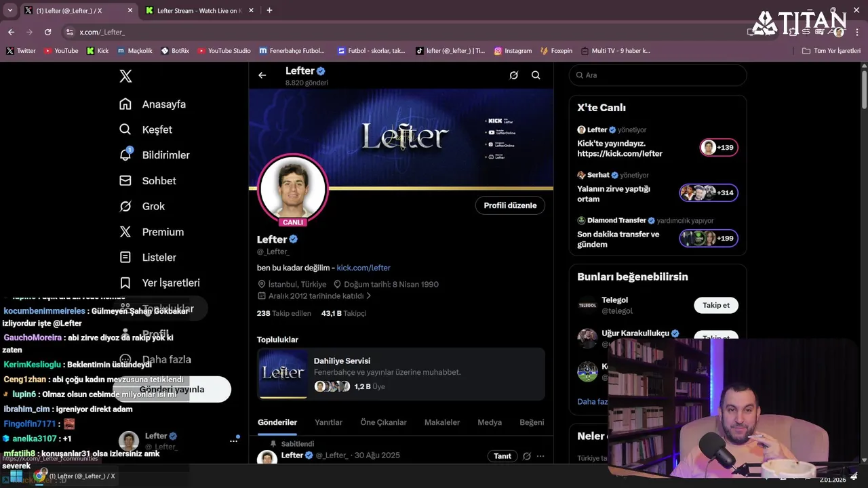Open Sohbet messages
Screen dimensions: 868x488
tap(147, 181)
